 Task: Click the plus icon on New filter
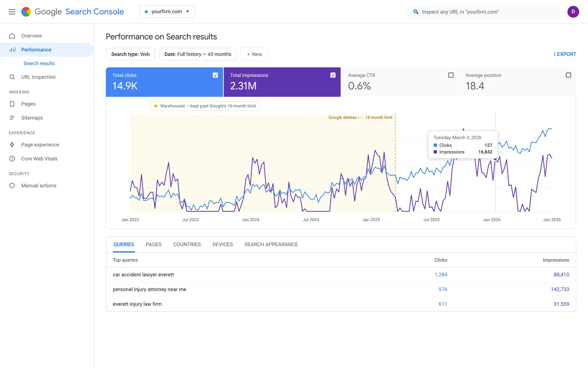point(248,54)
